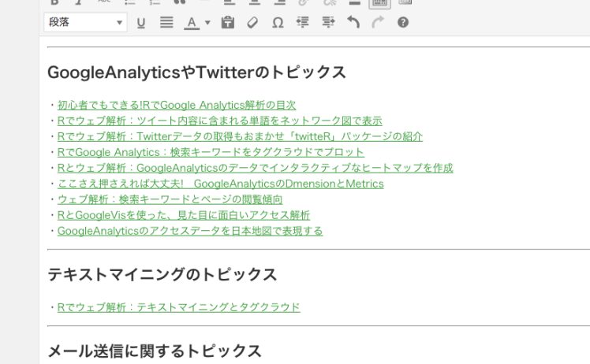Open the special character (Ω) picker

pyautogui.click(x=278, y=22)
